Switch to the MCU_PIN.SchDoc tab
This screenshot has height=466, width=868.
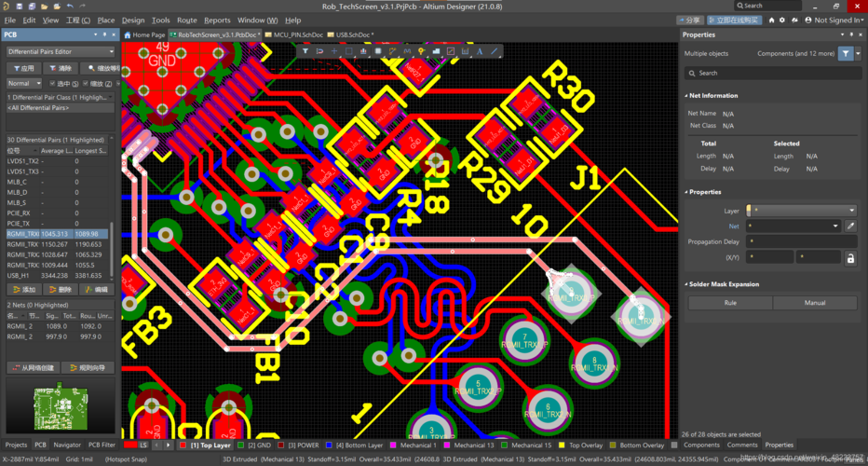294,34
